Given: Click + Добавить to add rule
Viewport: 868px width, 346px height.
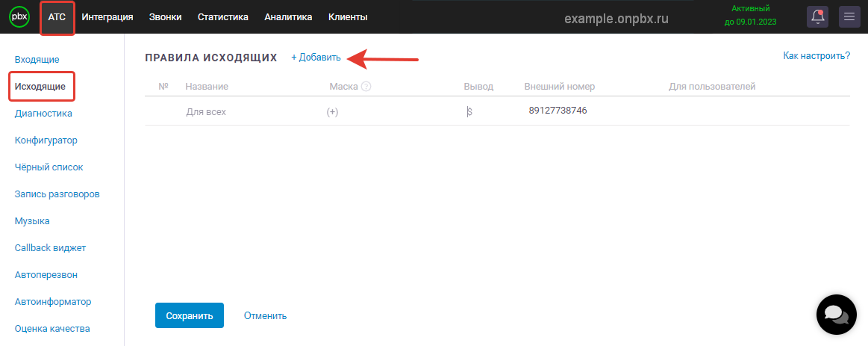Looking at the screenshot, I should tap(316, 58).
